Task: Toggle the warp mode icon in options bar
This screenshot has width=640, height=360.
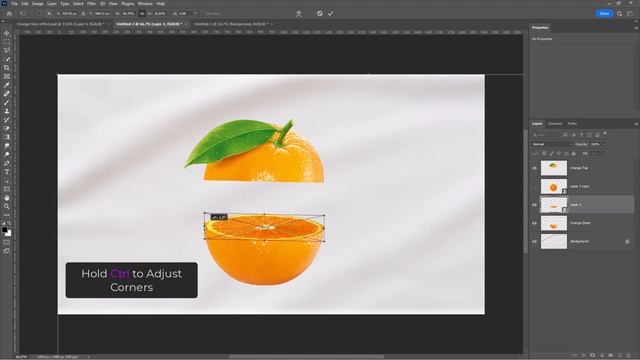Action: tap(299, 13)
